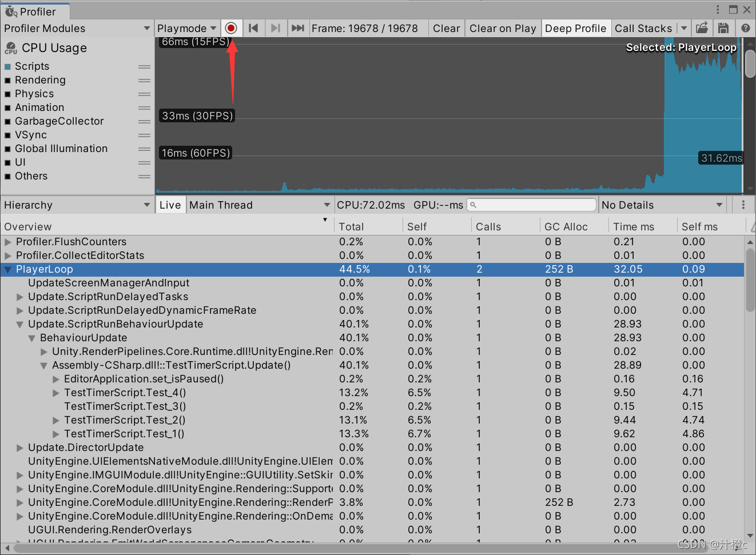Expand TestTimerScript.Test_1() row

tap(56, 434)
